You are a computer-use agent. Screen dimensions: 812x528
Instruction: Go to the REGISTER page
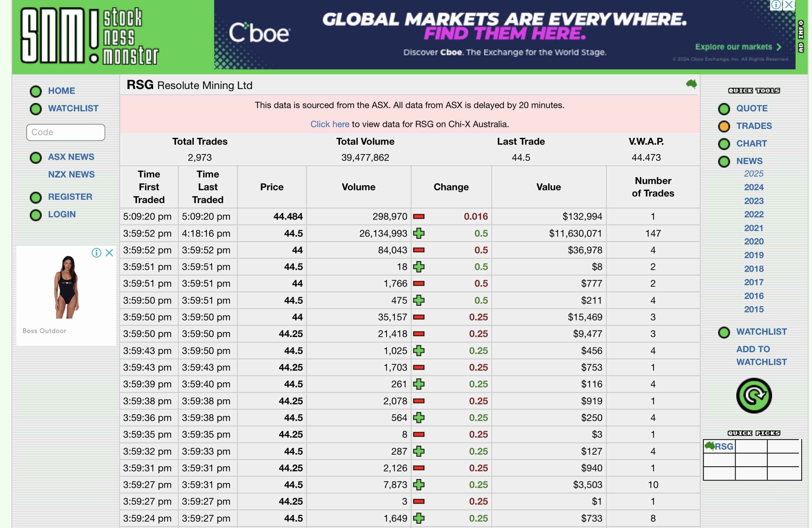[x=70, y=197]
